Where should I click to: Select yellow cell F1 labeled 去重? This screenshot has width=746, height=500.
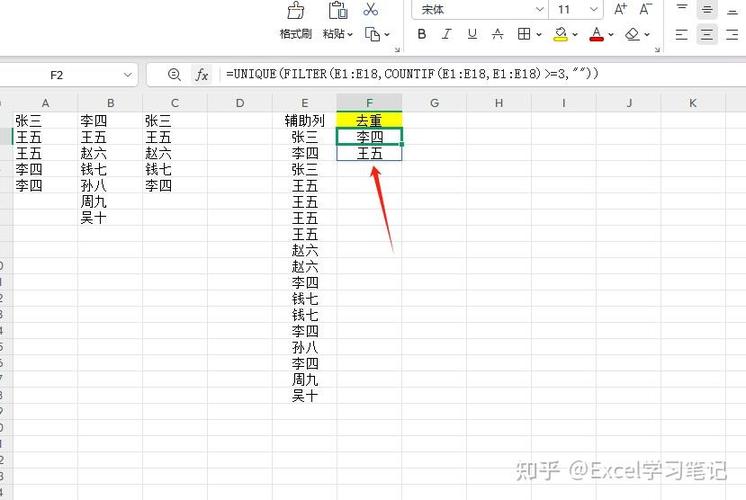click(x=369, y=120)
